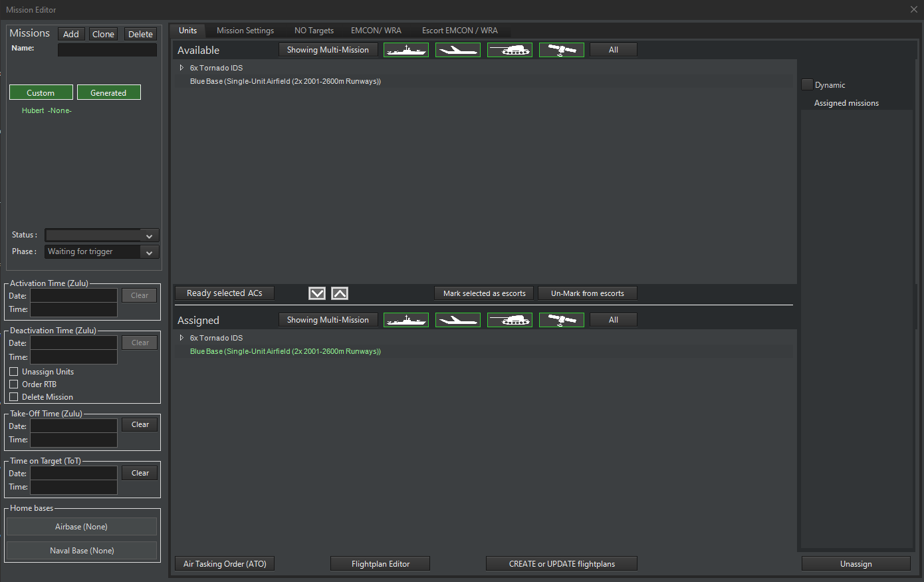This screenshot has width=924, height=582.
Task: Click the down arrow to assign units
Action: 317,293
